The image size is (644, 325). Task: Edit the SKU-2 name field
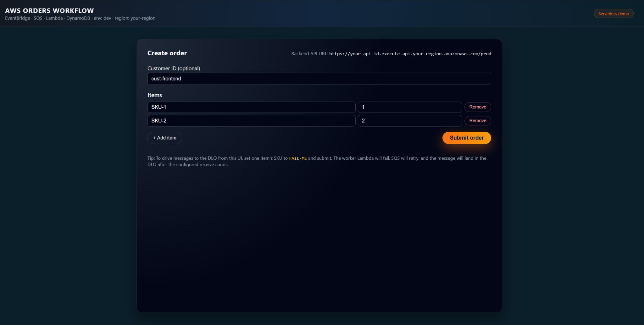tap(251, 121)
